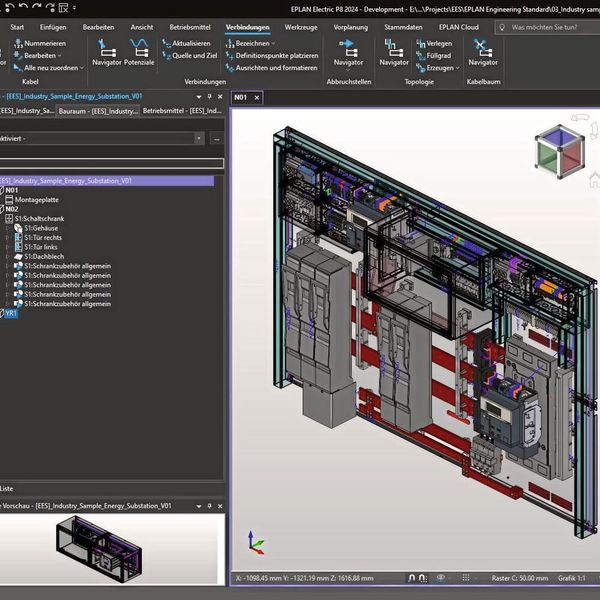Click the 3D view cube

click(x=560, y=152)
